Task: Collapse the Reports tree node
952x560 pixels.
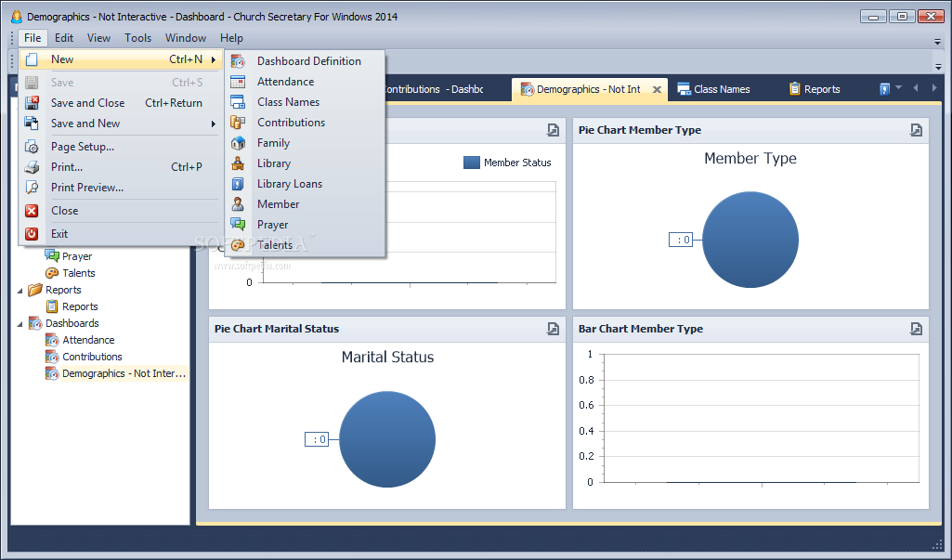Action: [20, 291]
